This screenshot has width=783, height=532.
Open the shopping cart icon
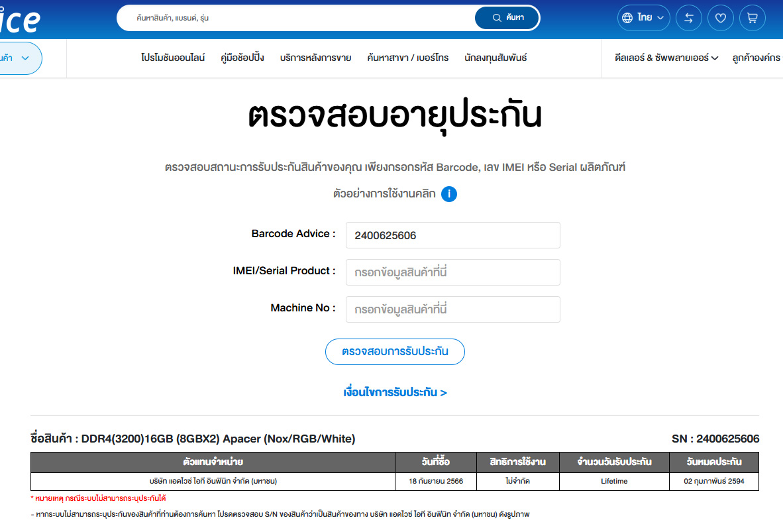[x=752, y=18]
